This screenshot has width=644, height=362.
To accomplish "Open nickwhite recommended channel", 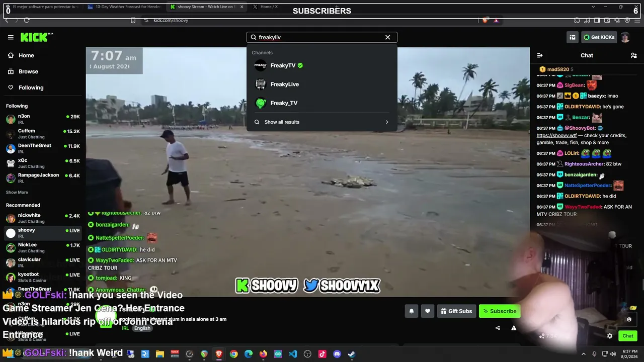I will pyautogui.click(x=42, y=218).
